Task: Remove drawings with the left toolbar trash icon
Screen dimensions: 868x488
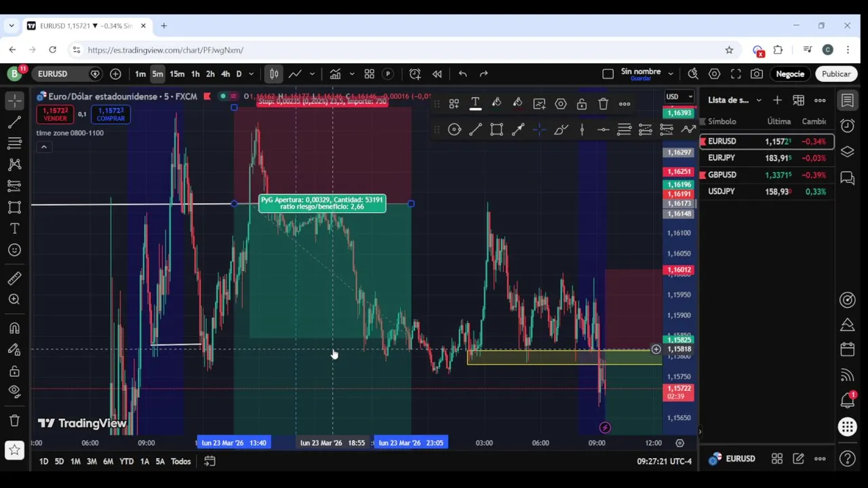Action: click(x=14, y=420)
